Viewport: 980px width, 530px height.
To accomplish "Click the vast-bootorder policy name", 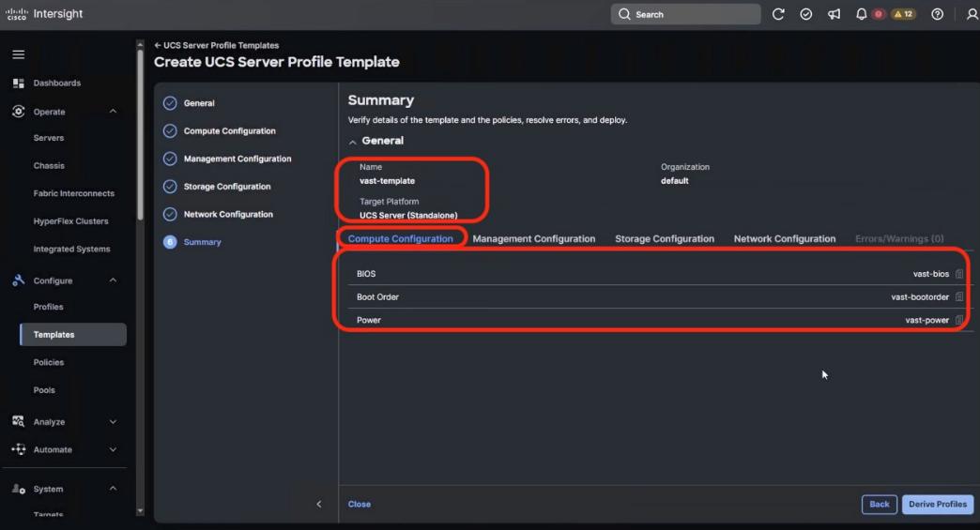I will pyautogui.click(x=920, y=296).
